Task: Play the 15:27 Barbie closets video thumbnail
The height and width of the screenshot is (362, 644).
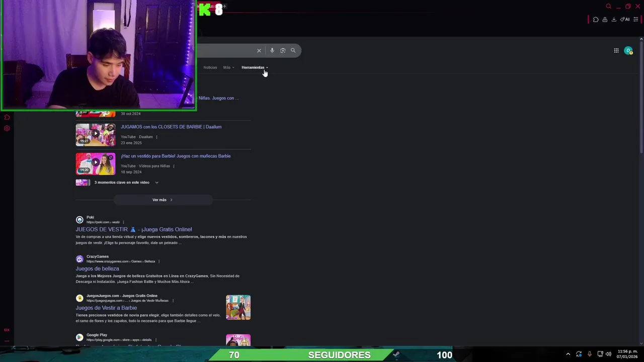Action: [96, 135]
